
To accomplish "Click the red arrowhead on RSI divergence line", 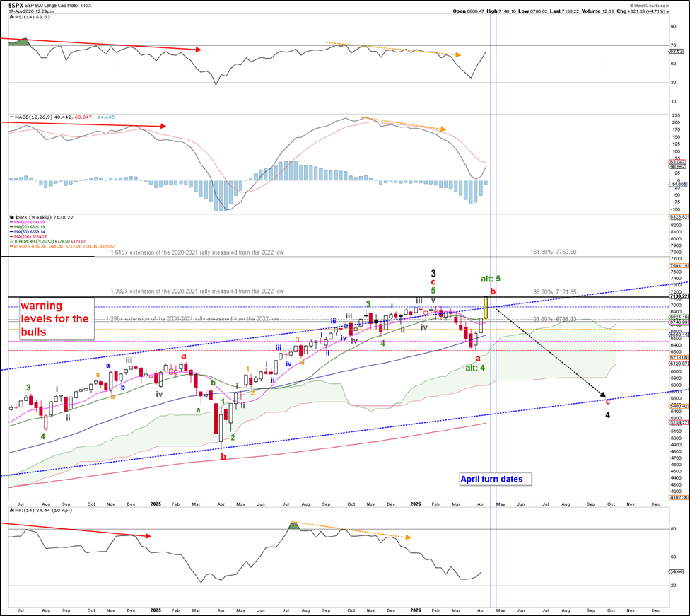I will [x=198, y=50].
